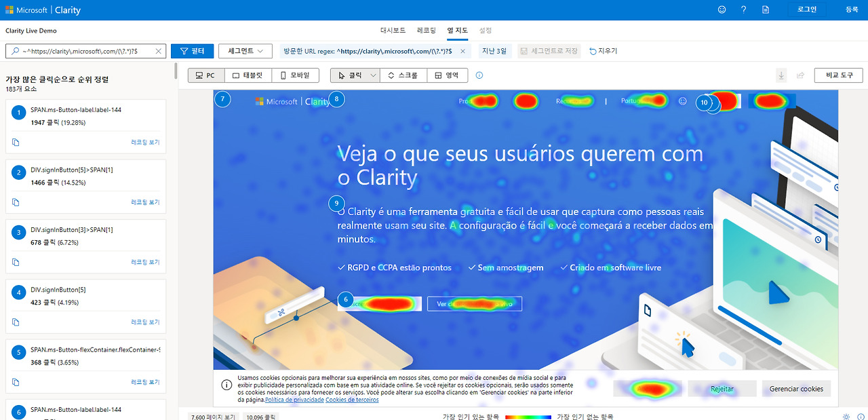Screen dimensions: 868x420
Task: Click the Gerenciar cookies button
Action: [796, 389]
